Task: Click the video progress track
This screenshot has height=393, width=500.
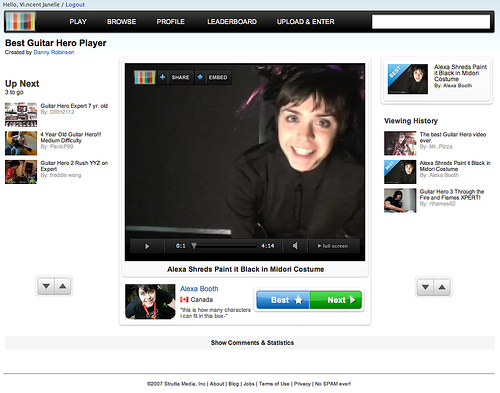Action: tap(227, 246)
